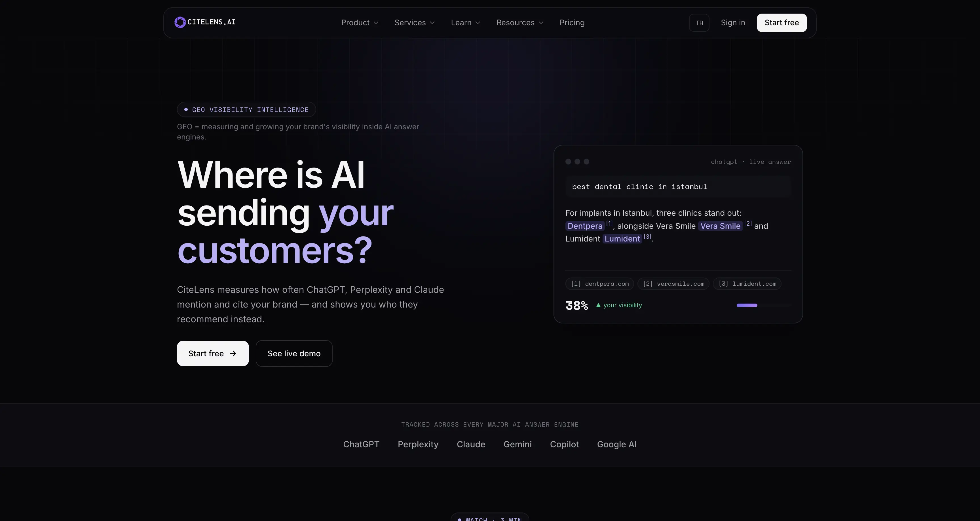The height and width of the screenshot is (521, 980).
Task: Open the [3] lumident.com source chip
Action: point(747,284)
